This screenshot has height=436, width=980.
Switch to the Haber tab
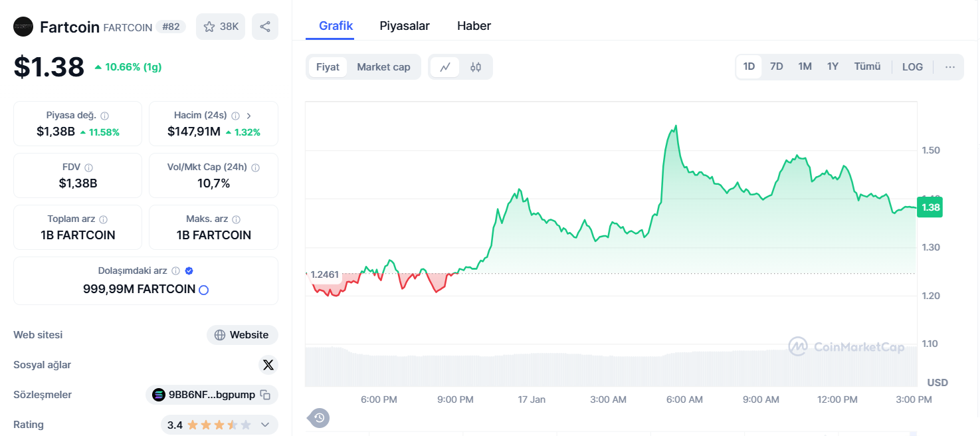(x=474, y=26)
